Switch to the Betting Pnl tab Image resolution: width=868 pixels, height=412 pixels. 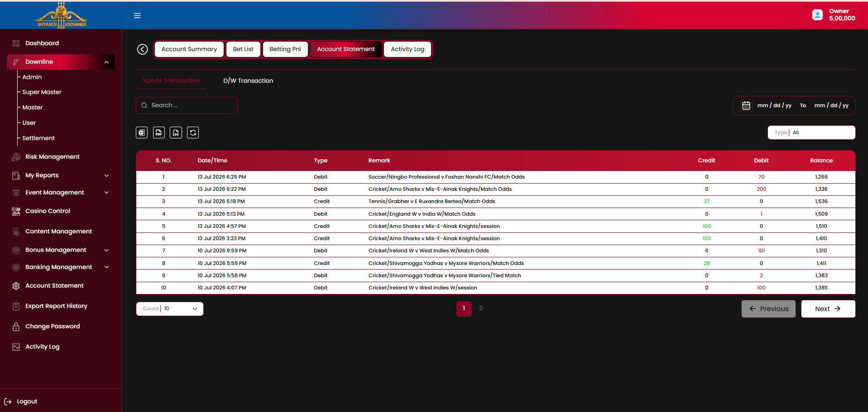[x=285, y=49]
